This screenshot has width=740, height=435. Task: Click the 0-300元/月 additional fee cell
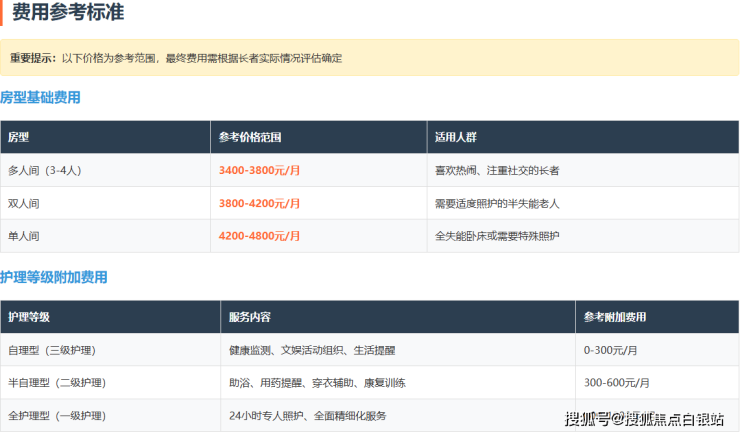pos(608,350)
